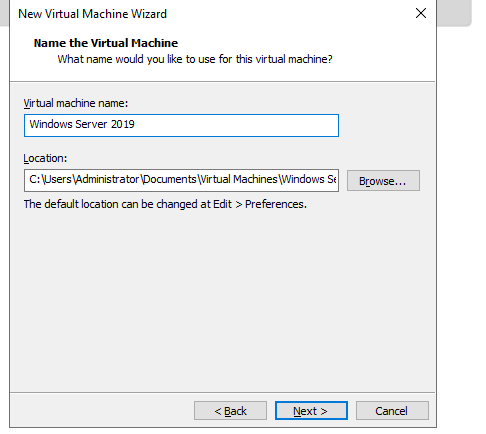Go to the previous step with Back
The image size is (486, 434).
tap(230, 411)
